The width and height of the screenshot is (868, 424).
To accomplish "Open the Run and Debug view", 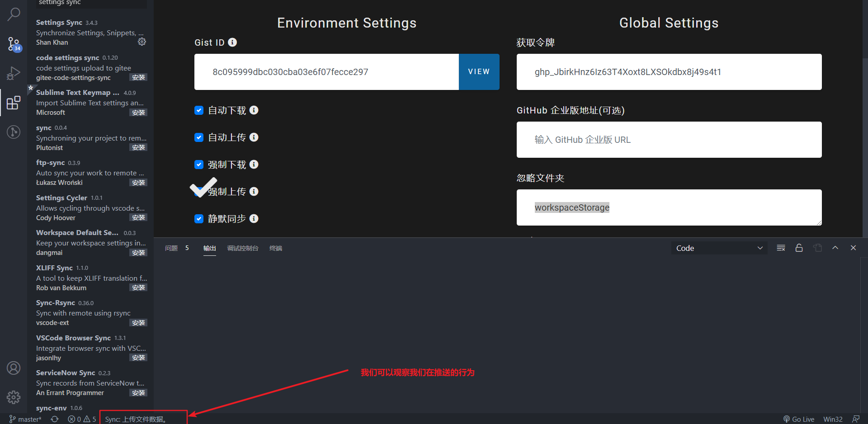I will coord(14,73).
